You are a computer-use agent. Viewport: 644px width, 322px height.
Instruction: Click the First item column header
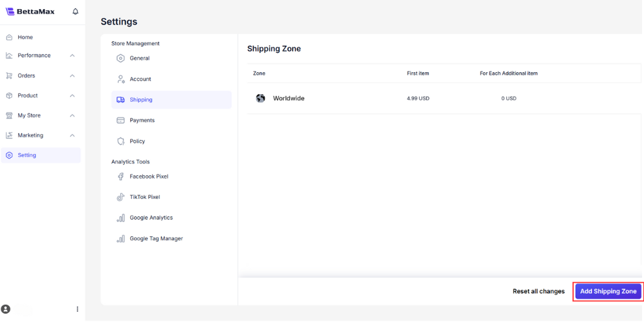[418, 73]
